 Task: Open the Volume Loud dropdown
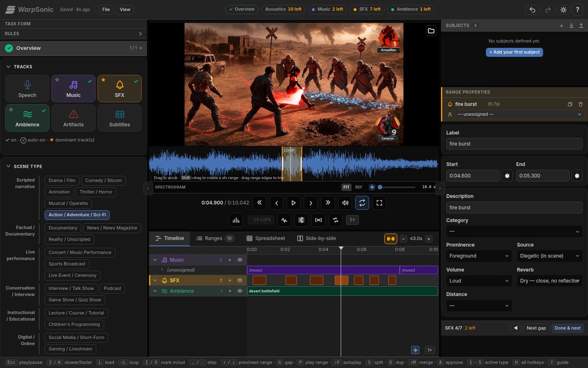(x=479, y=281)
